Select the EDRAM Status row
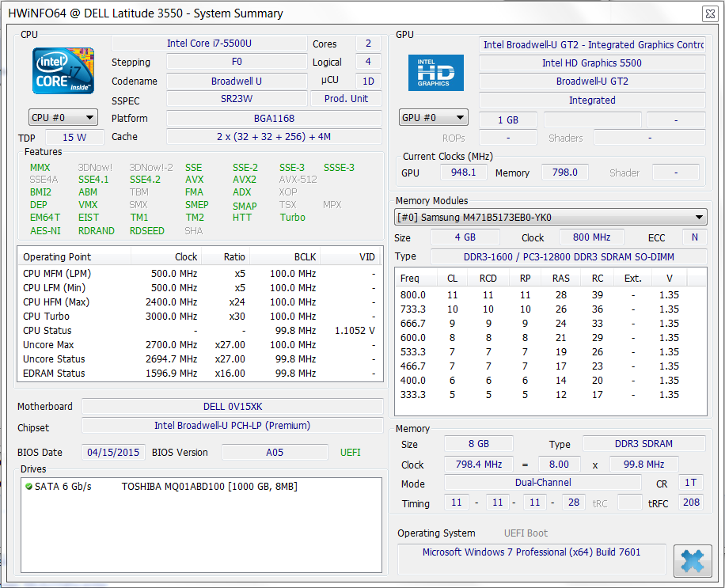The image size is (725, 588). pos(200,374)
